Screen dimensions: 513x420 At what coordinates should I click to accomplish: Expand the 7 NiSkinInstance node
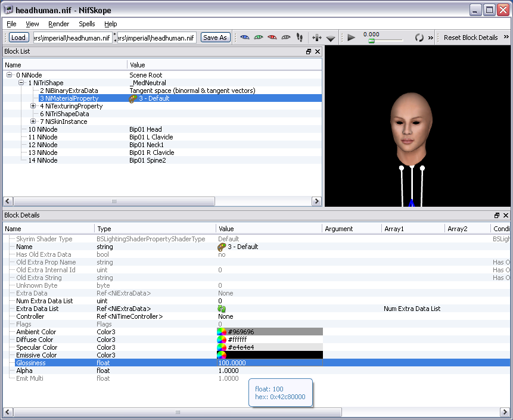[x=33, y=122]
